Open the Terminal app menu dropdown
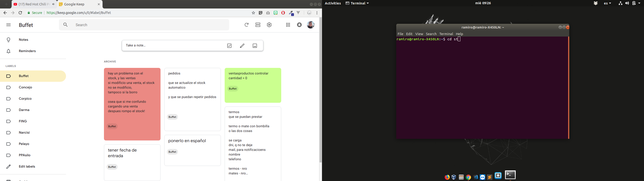644x181 pixels. click(357, 3)
